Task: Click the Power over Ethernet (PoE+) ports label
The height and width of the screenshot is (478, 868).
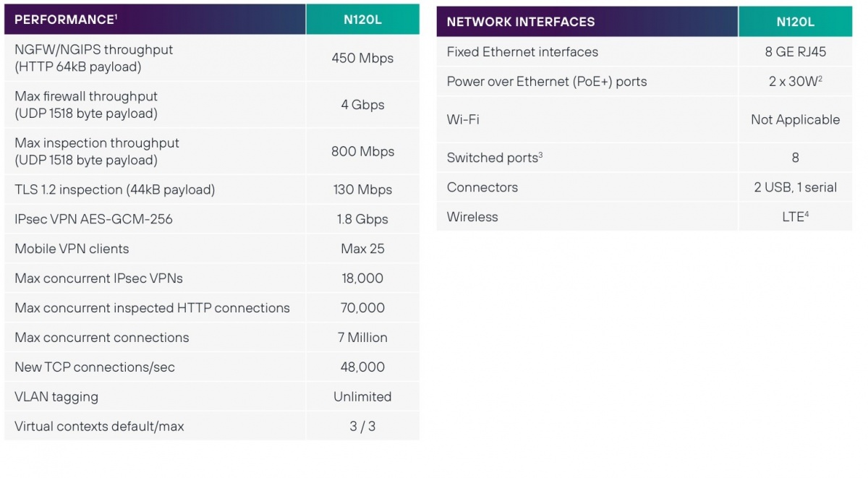Action: tap(547, 82)
